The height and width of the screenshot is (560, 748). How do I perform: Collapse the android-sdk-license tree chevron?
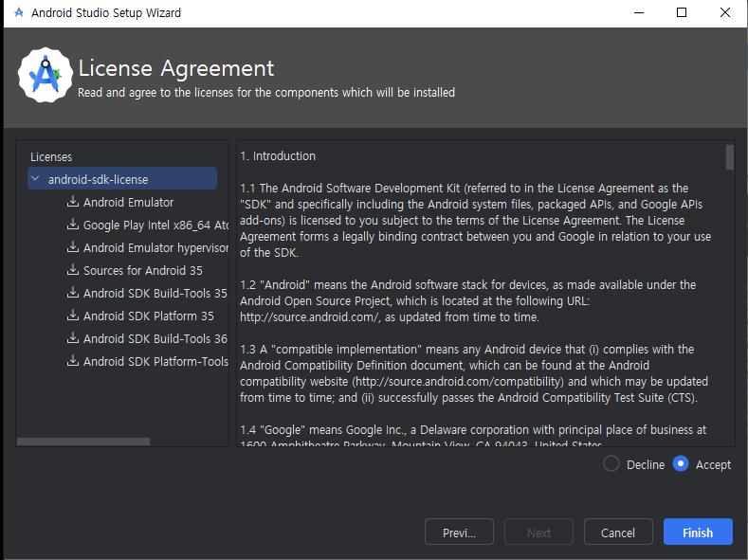click(35, 179)
